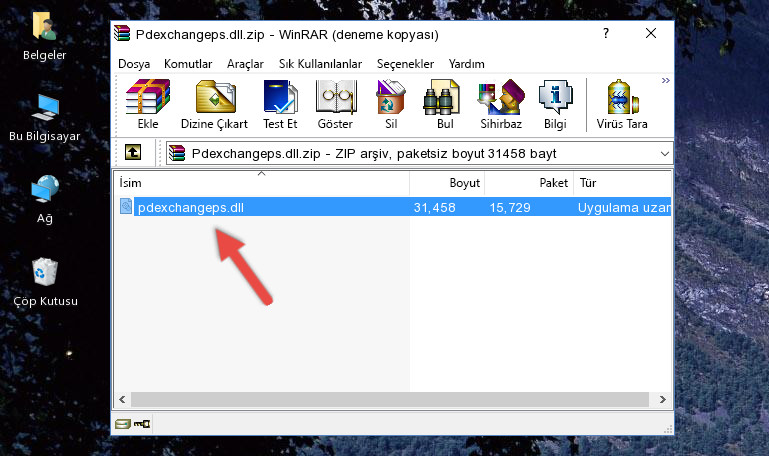This screenshot has width=769, height=456.
Task: Open the Seçenekler menu
Action: coord(405,64)
